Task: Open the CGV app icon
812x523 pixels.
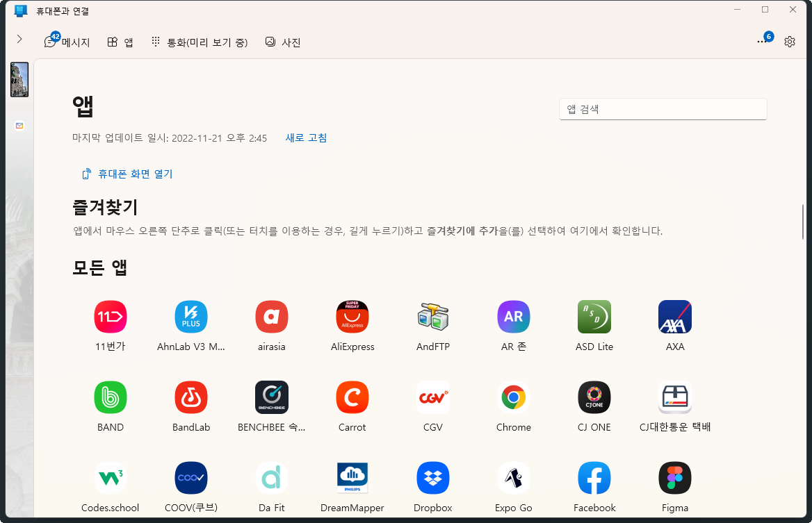Action: coord(433,397)
